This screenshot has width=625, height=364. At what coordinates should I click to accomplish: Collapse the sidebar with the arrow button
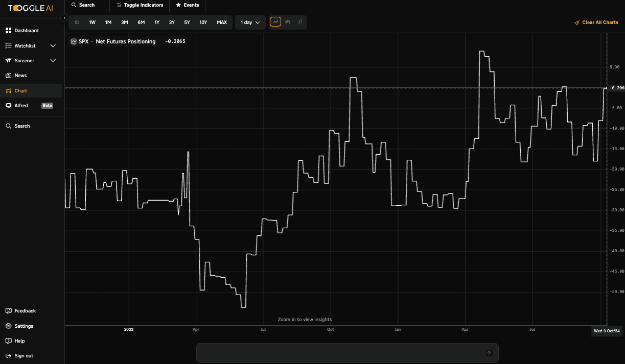(x=64, y=18)
